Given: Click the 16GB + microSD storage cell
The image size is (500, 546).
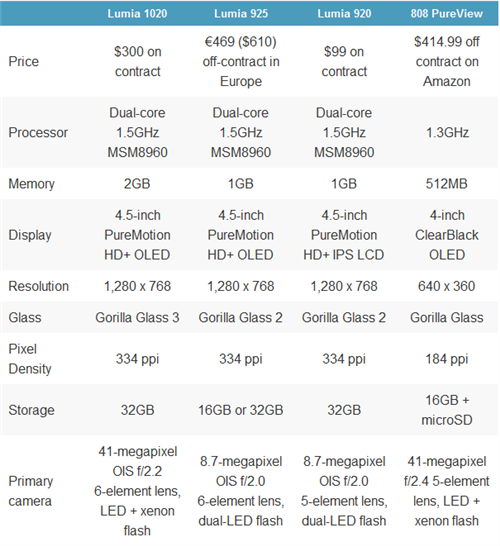Looking at the screenshot, I should click(x=447, y=410).
